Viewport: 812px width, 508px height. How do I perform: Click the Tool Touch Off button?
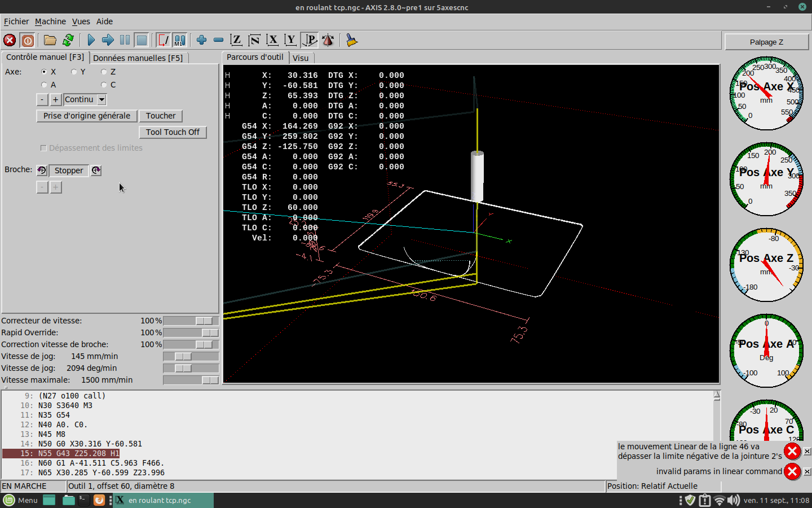tap(173, 132)
